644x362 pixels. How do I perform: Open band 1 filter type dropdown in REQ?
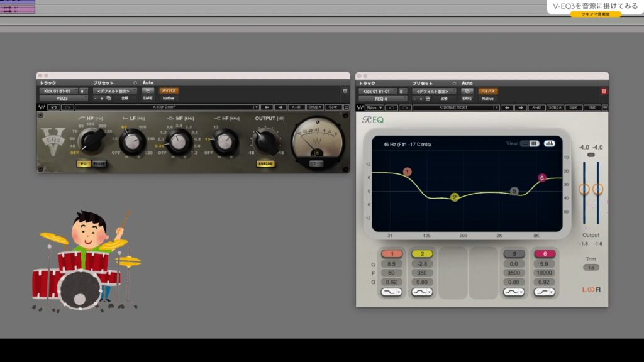[x=392, y=292]
